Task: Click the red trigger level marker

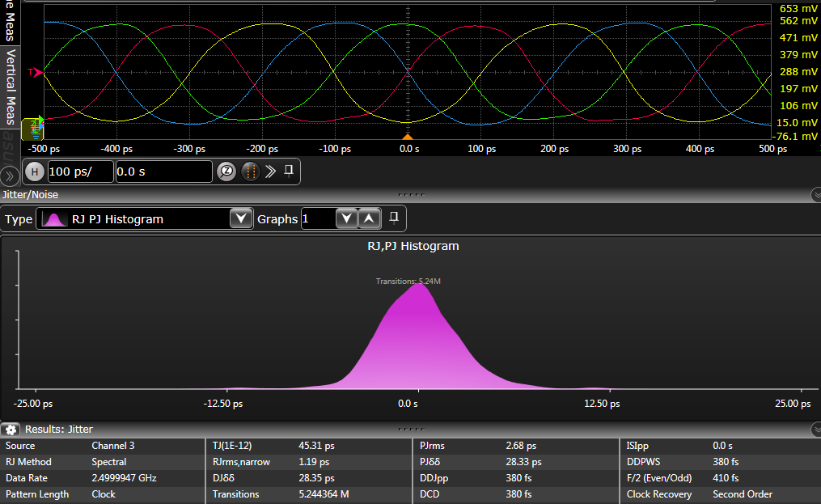Action: click(36, 73)
